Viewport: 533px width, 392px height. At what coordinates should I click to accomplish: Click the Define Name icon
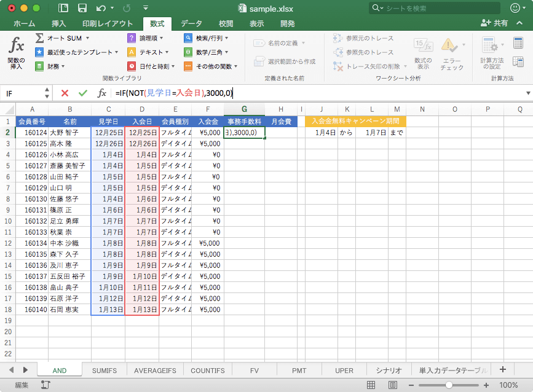(259, 43)
